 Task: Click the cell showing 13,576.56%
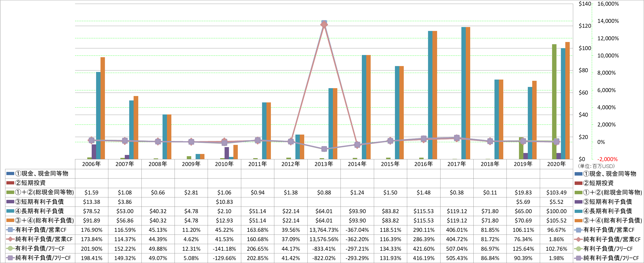coord(324,239)
